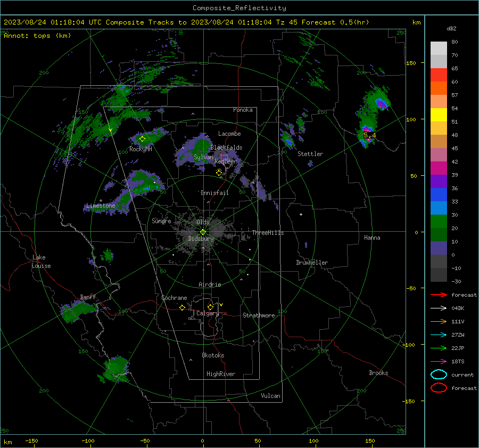479x448 pixels.
Task: Select the 65 dBZ red color swatch
Action: click(x=439, y=75)
